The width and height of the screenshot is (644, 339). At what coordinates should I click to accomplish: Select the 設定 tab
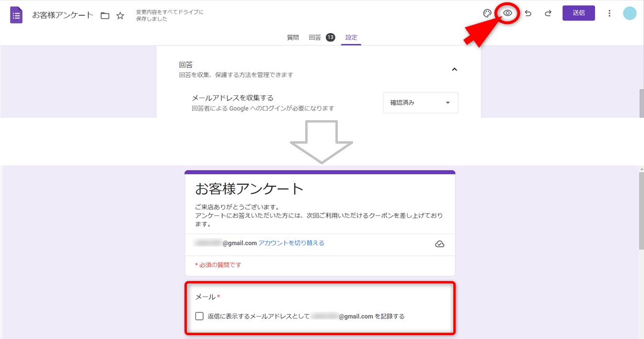[351, 37]
